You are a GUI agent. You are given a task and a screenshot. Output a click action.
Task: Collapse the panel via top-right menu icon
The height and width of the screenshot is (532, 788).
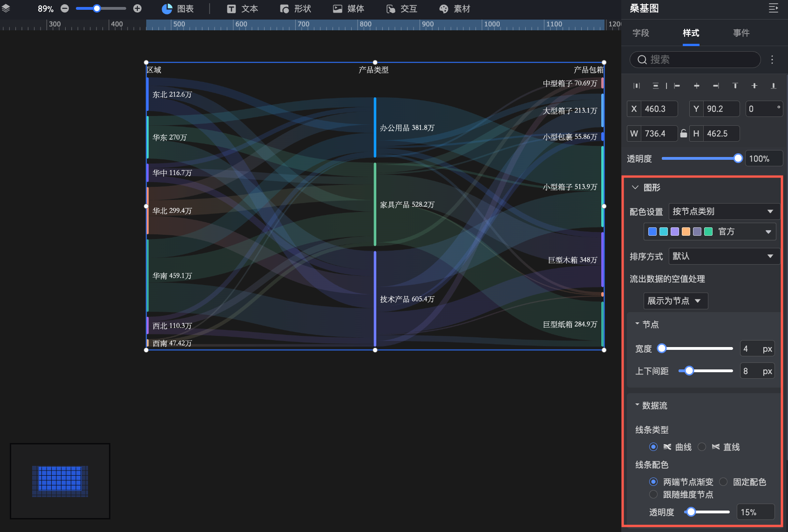pyautogui.click(x=773, y=8)
